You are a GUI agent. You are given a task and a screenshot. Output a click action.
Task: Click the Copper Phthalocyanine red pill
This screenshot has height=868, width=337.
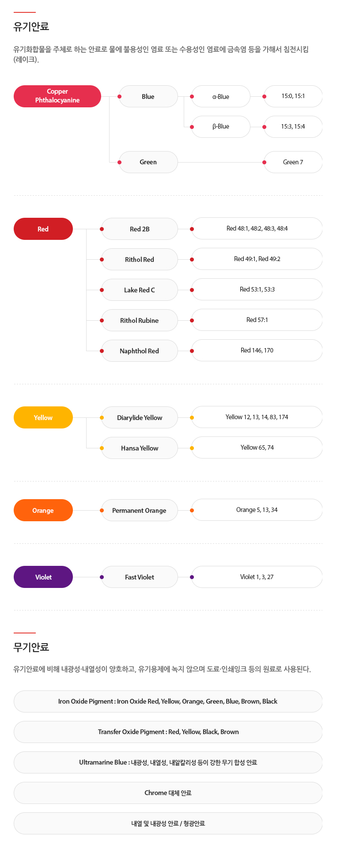click(57, 96)
